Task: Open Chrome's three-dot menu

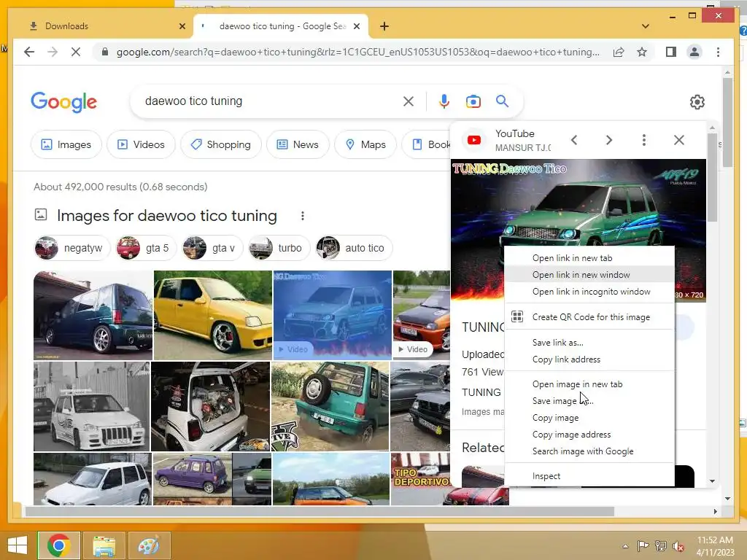Action: tap(718, 52)
